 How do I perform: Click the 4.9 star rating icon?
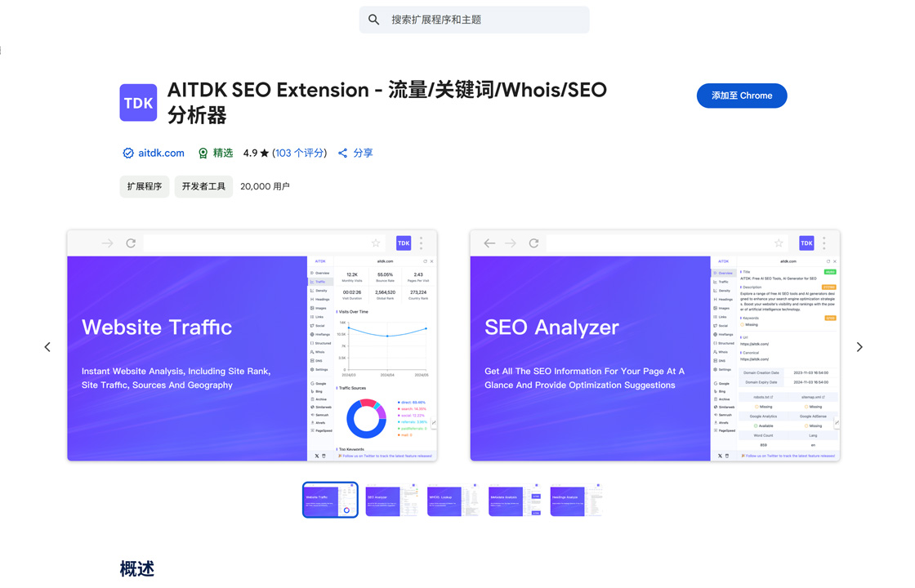point(265,153)
